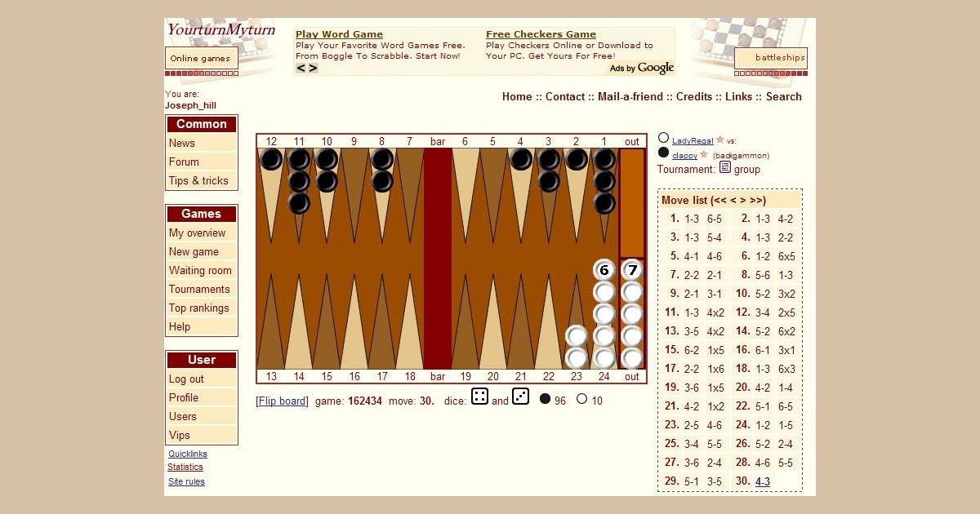980x514 pixels.
Task: Open the Waiting room
Action: pyautogui.click(x=202, y=270)
